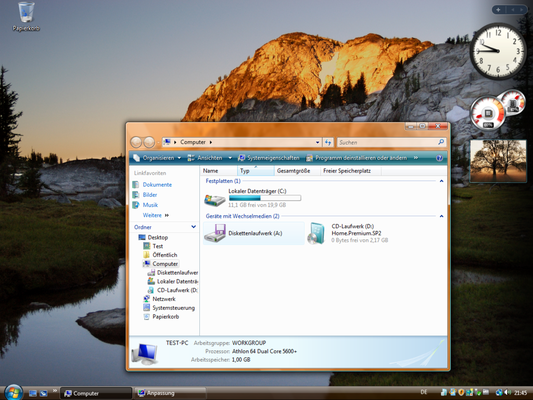Image resolution: width=533 pixels, height=400 pixels.
Task: Go back with the Explorer back arrow
Action: click(x=136, y=142)
